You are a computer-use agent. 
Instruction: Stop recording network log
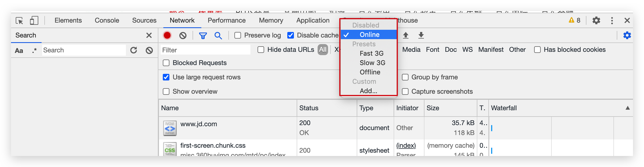[x=167, y=35]
